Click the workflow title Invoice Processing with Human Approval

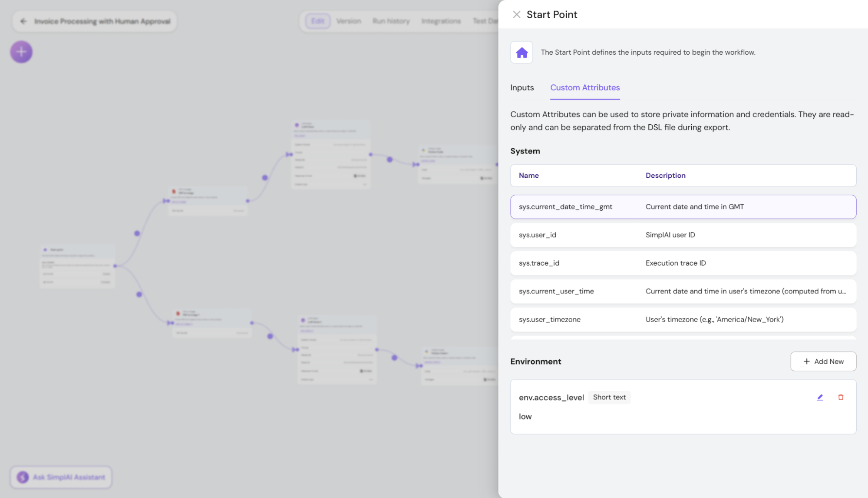102,21
